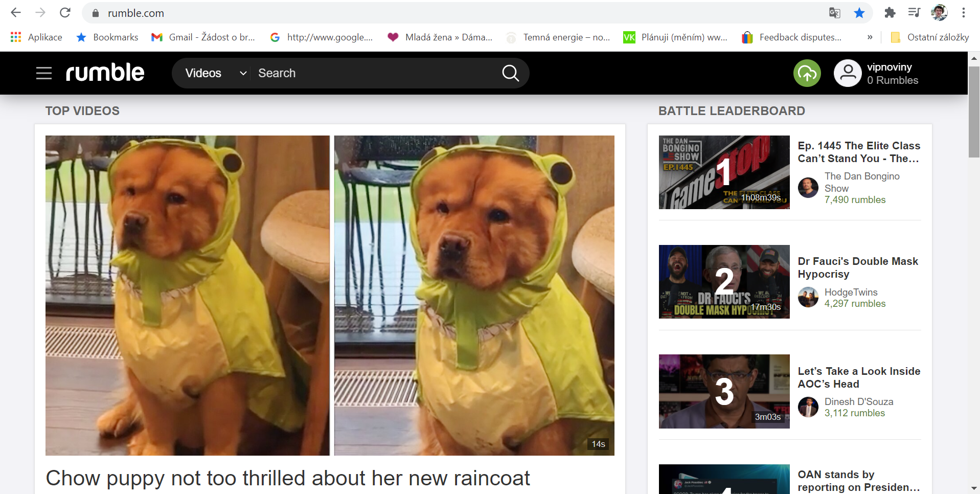Open the Aplikace apps grid shortcut
Screen dimensions: 980x494
pos(36,37)
